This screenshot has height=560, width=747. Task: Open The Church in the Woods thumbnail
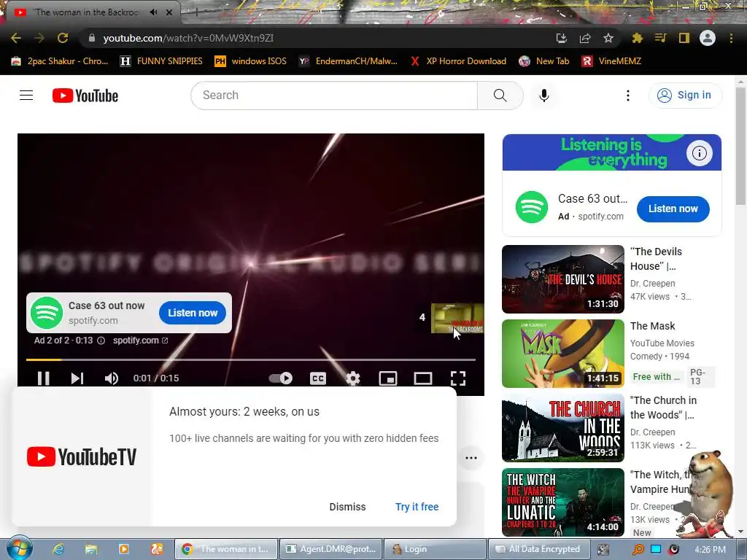(x=562, y=427)
